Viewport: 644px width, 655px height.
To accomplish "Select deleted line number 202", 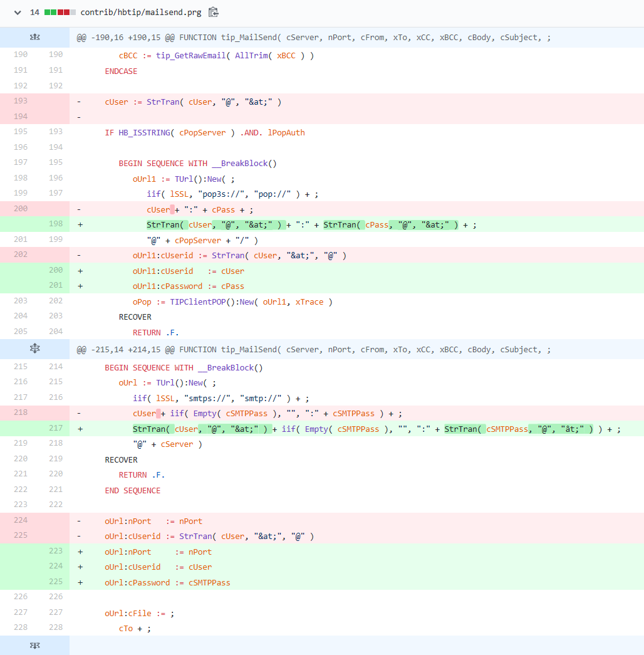I will [20, 256].
